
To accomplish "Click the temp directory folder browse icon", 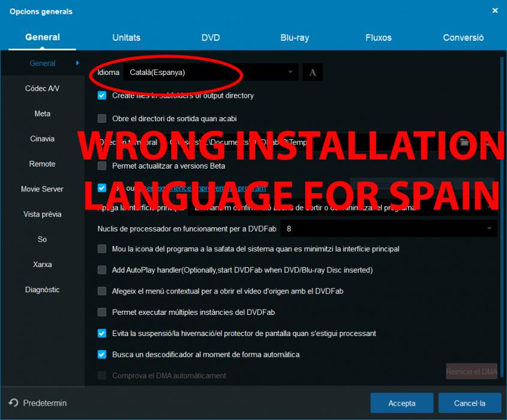I will point(464,142).
